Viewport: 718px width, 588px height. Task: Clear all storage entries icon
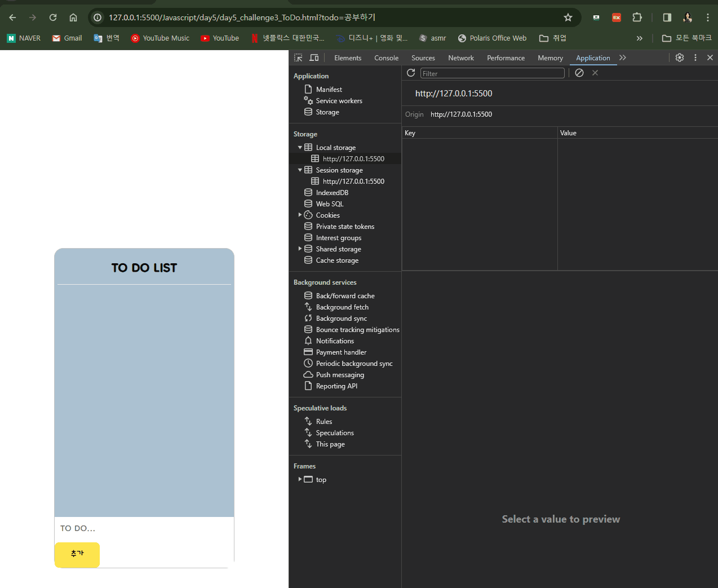tap(579, 73)
